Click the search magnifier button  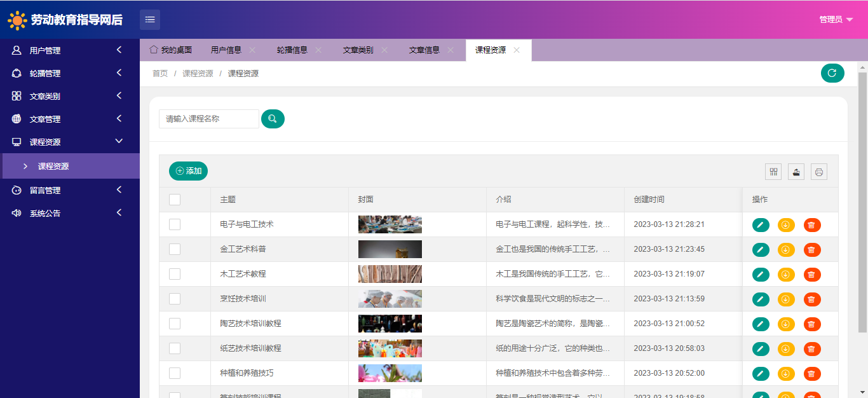tap(273, 119)
